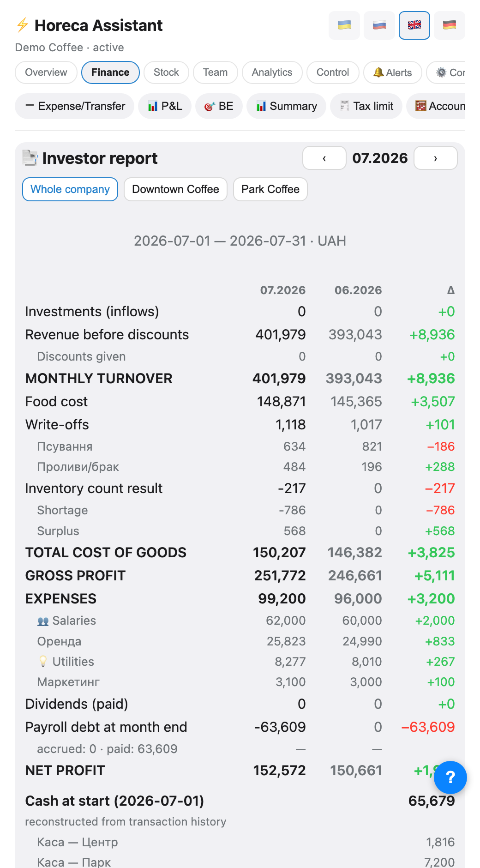The image size is (480, 868).
Task: Open the Expense/Transfer button
Action: pyautogui.click(x=75, y=106)
